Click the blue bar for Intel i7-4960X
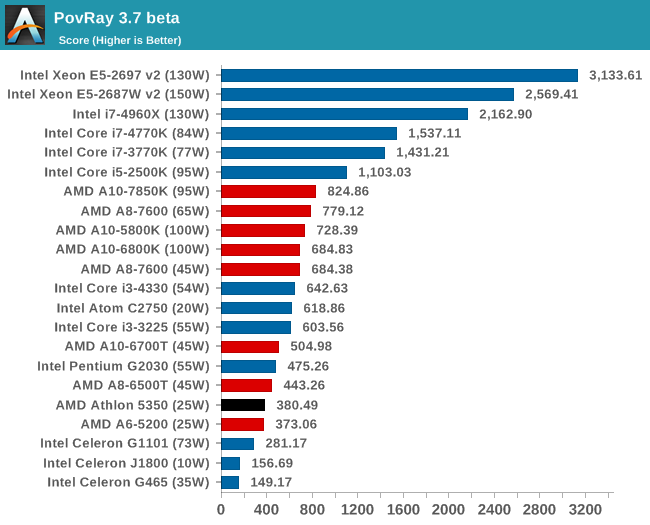The image size is (650, 525). coord(344,114)
